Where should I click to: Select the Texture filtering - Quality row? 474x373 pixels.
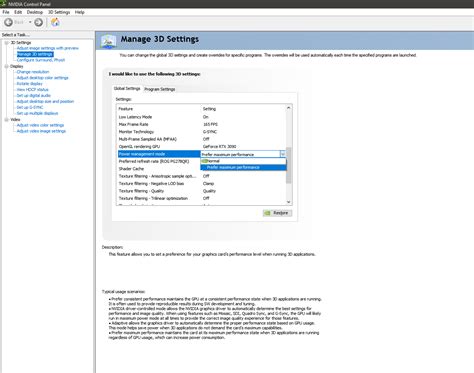(202, 191)
